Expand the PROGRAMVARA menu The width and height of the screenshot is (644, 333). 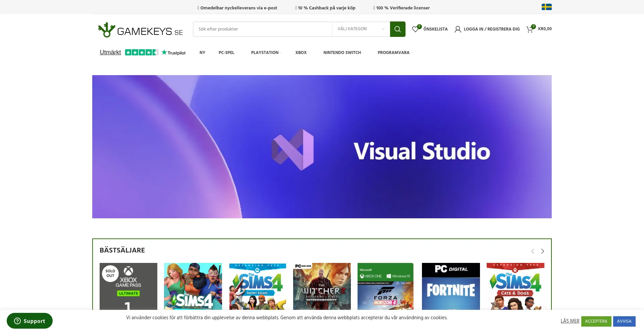point(395,53)
